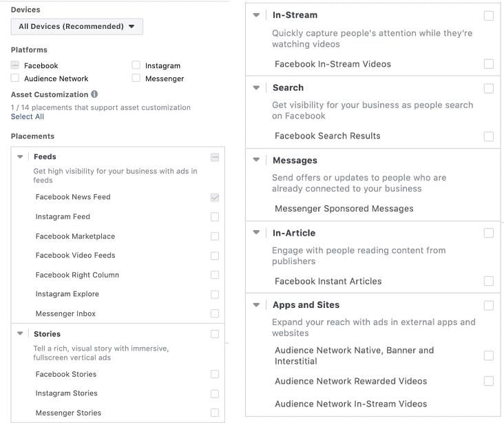The height and width of the screenshot is (423, 504).
Task: Click the Messenger Sponsored Messages label
Action: [344, 209]
